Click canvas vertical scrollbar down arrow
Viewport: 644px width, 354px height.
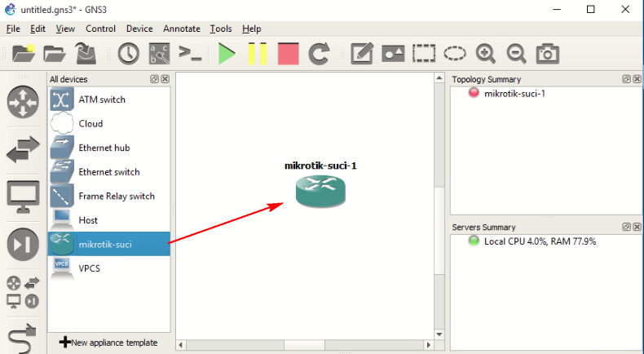coord(439,334)
